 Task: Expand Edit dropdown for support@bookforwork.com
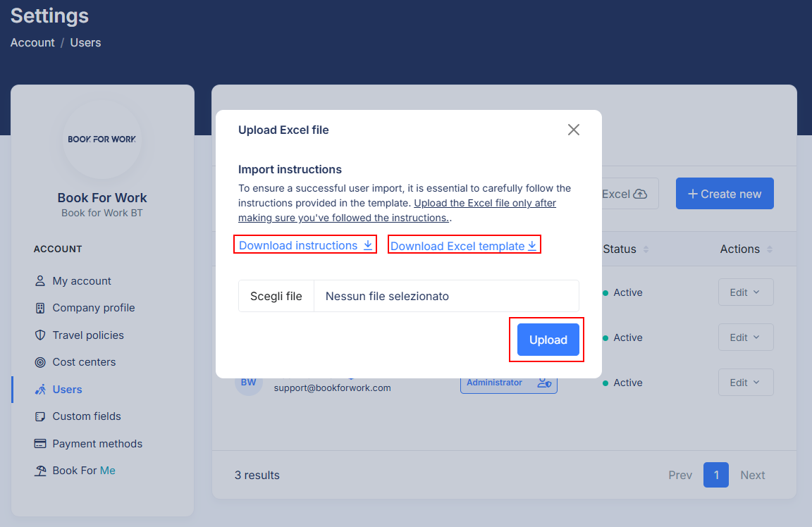[745, 383]
